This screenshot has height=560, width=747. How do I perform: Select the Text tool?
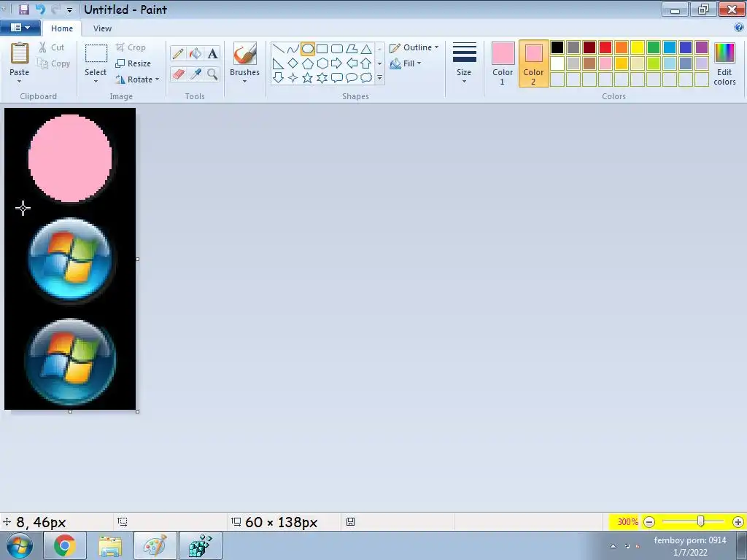(212, 53)
